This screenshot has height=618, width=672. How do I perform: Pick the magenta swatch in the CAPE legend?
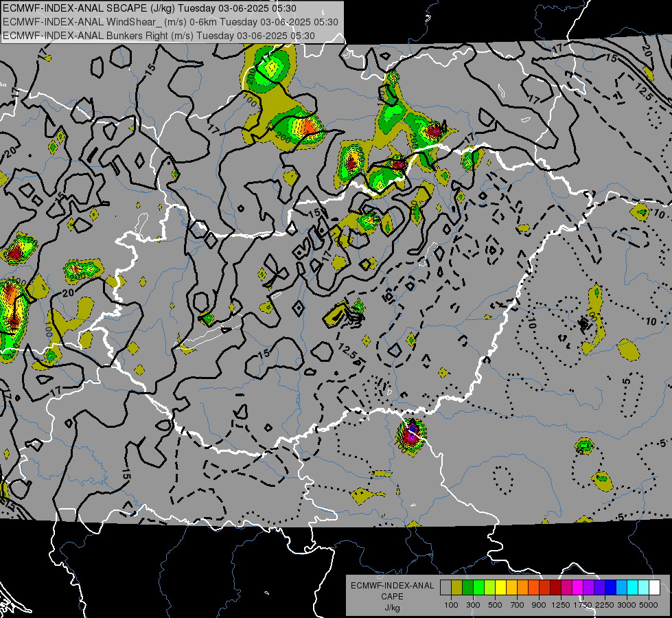tap(578, 588)
